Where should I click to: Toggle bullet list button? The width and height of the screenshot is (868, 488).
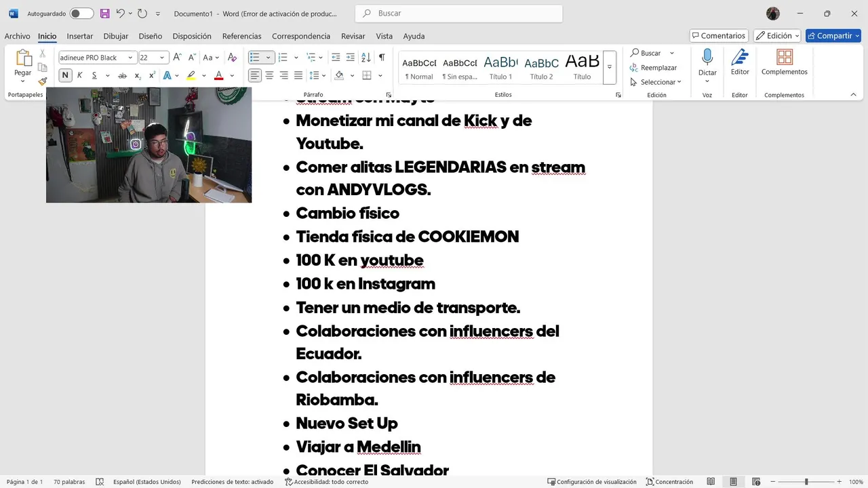[x=255, y=58]
